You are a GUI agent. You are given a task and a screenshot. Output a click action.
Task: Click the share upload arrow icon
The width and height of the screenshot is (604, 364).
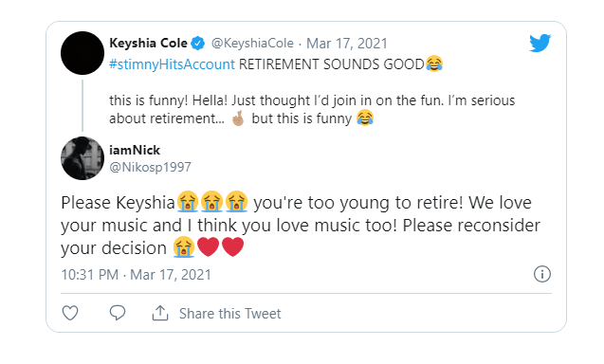coord(160,313)
